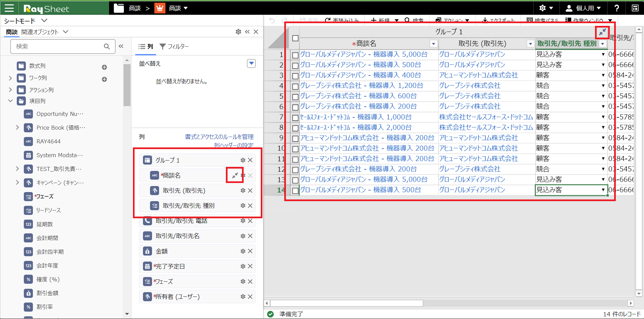Check the row 11 checkbox

coord(295,159)
